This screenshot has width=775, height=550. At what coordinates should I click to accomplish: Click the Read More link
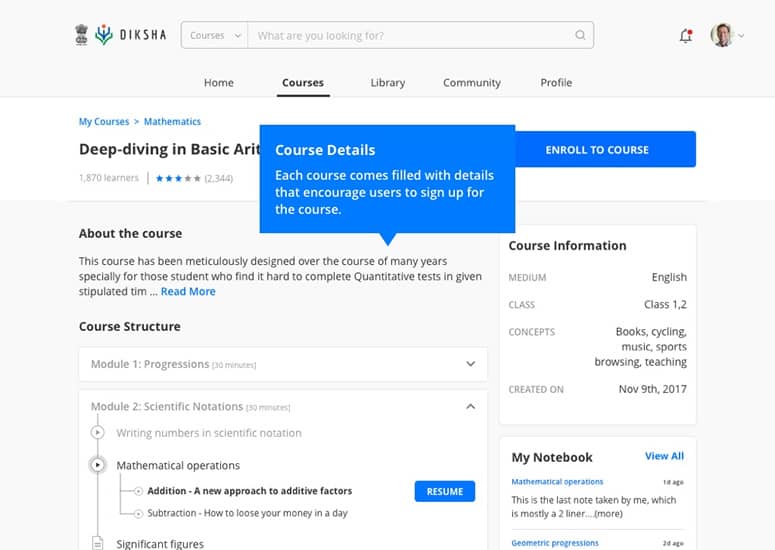188,292
